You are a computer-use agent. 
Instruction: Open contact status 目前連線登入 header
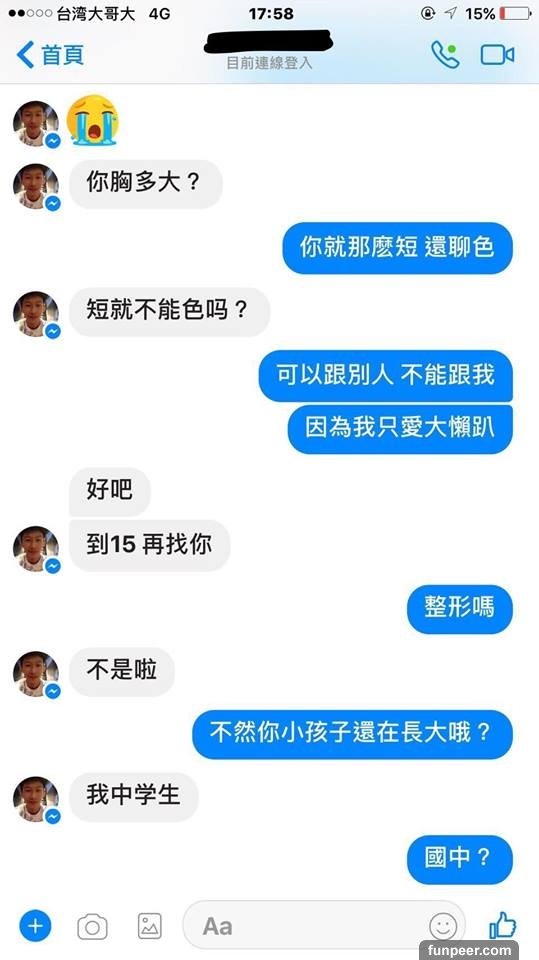pyautogui.click(x=270, y=63)
